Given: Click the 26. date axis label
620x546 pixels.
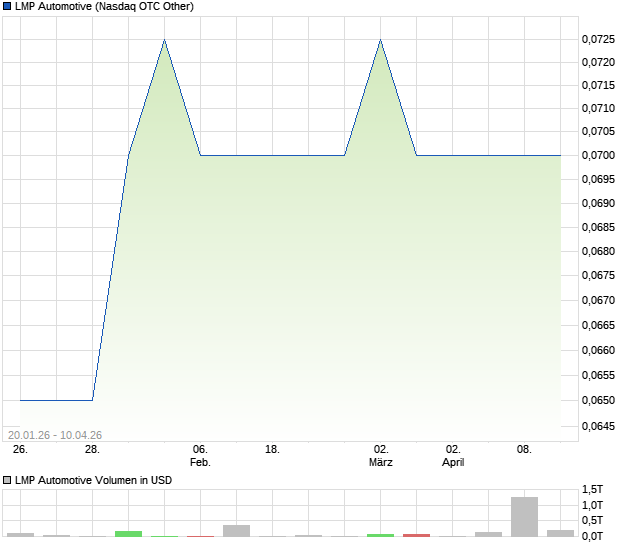Looking at the screenshot, I should point(20,450).
